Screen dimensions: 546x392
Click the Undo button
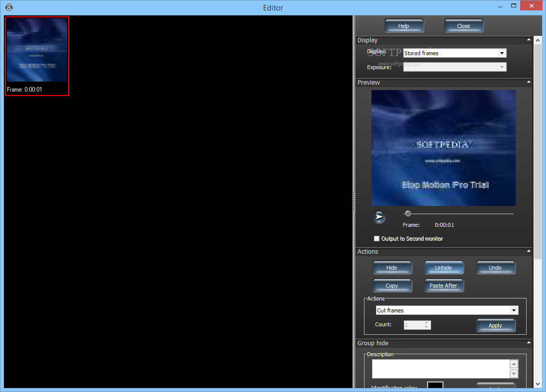495,268
